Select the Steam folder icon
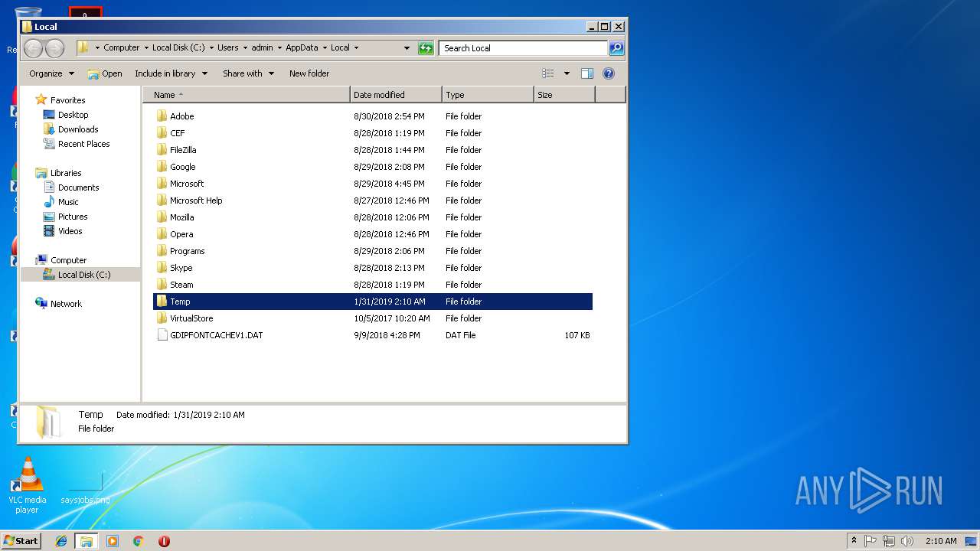980x551 pixels. coord(162,285)
